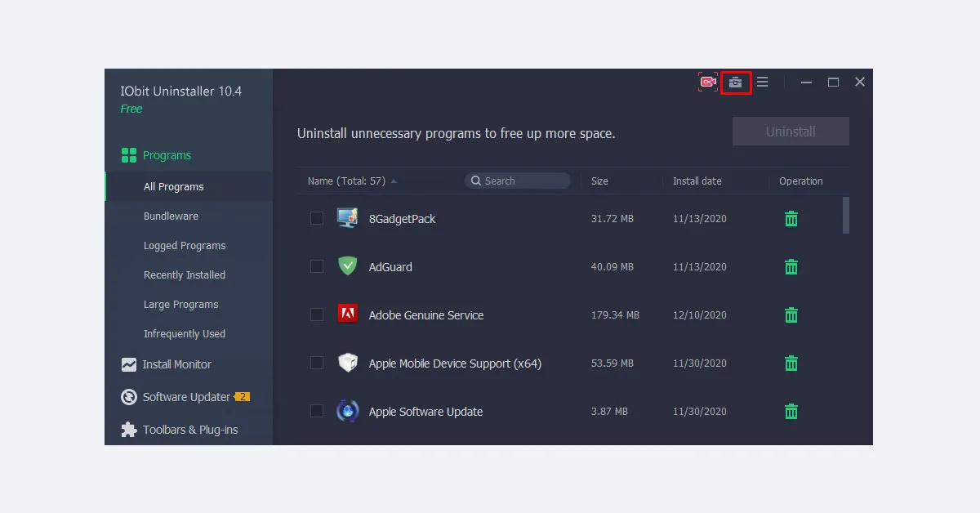Click trash icon for Adobe Genuine Service
The height and width of the screenshot is (513, 980).
point(791,315)
